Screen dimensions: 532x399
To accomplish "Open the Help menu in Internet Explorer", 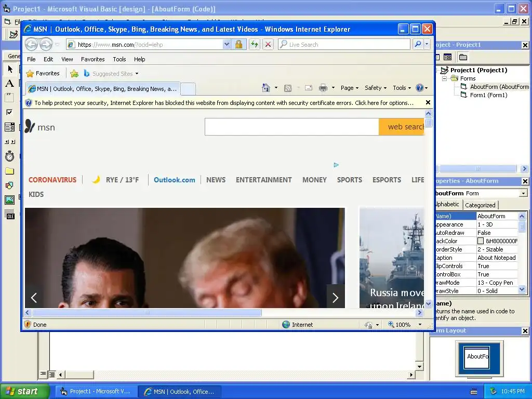I will pos(139,59).
